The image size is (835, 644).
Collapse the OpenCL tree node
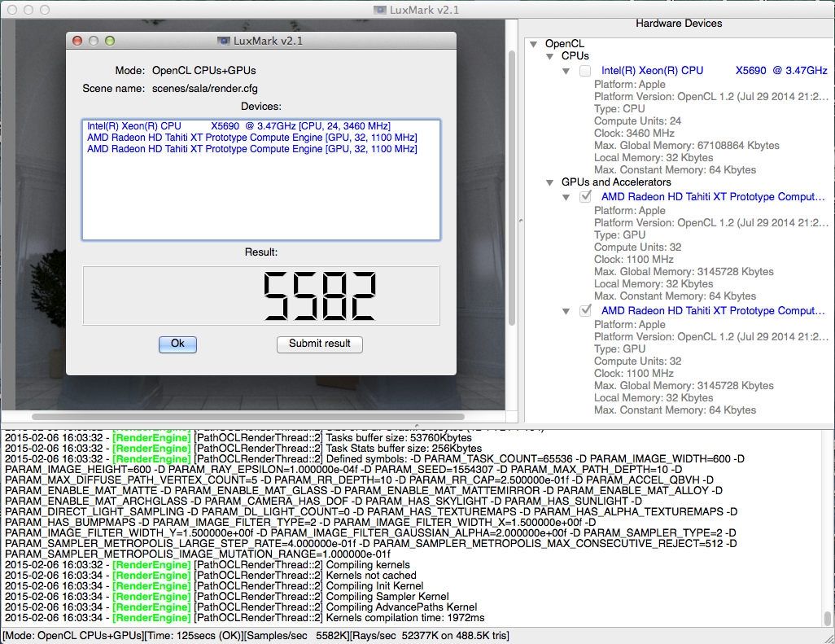click(534, 44)
